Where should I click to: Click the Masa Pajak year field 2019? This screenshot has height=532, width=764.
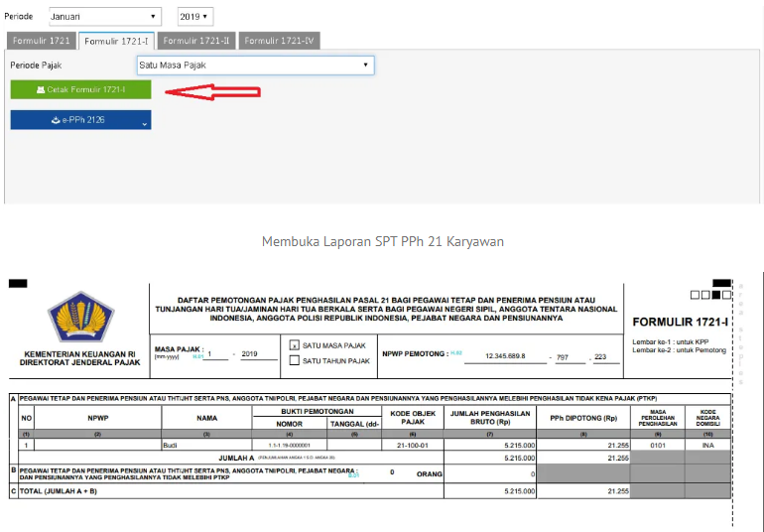249,353
